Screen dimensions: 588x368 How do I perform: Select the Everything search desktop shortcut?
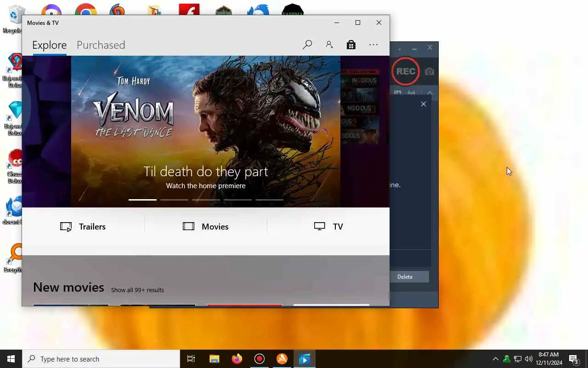click(14, 258)
